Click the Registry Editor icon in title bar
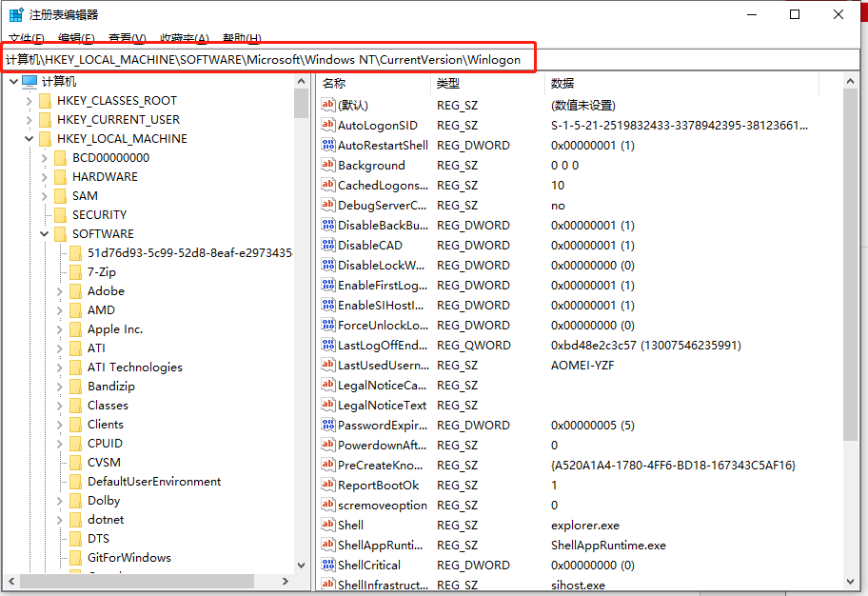 click(13, 14)
